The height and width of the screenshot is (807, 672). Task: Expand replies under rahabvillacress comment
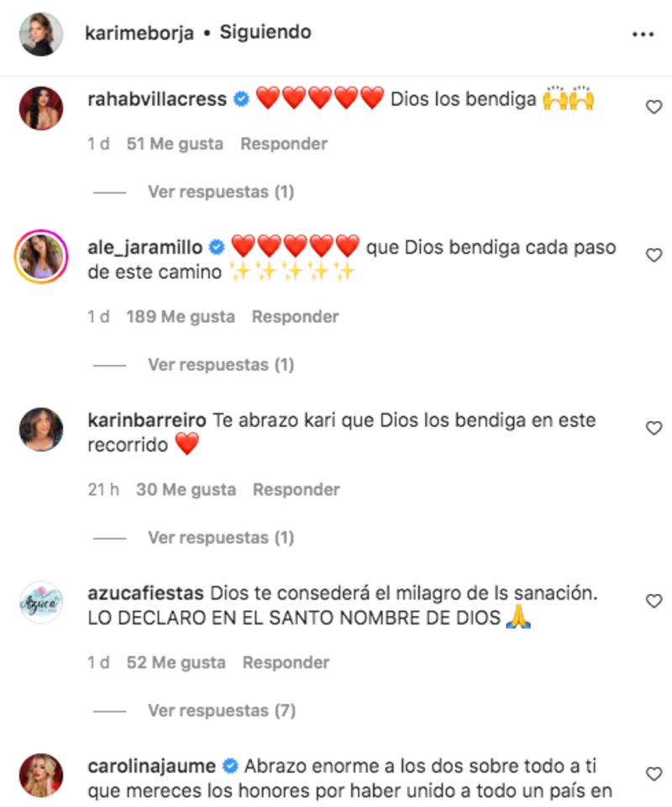[221, 192]
